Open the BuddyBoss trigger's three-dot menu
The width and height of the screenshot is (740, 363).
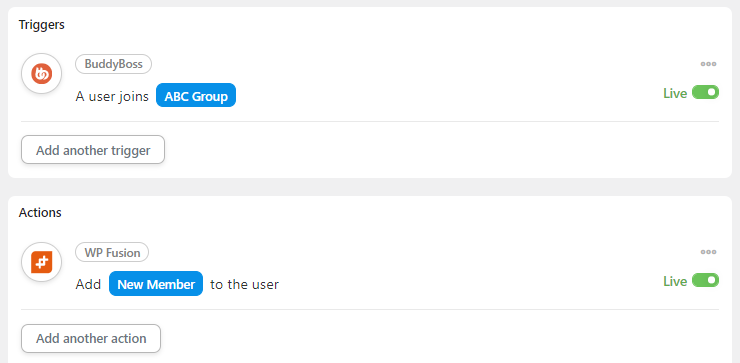[708, 64]
